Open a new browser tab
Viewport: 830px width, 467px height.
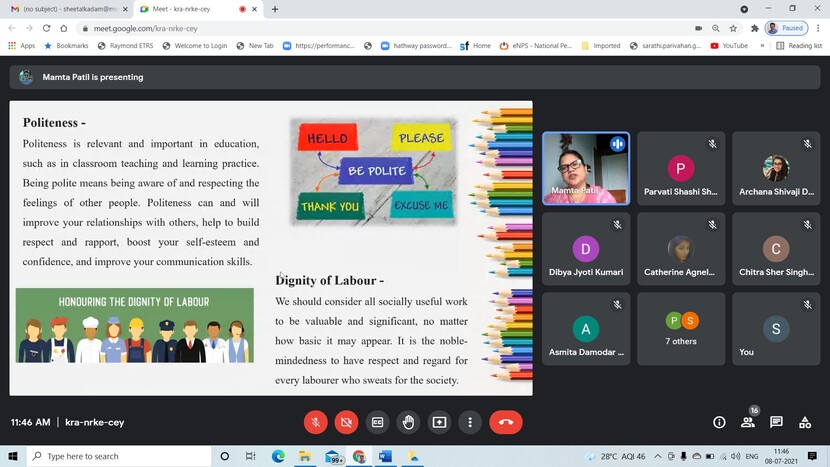click(275, 9)
